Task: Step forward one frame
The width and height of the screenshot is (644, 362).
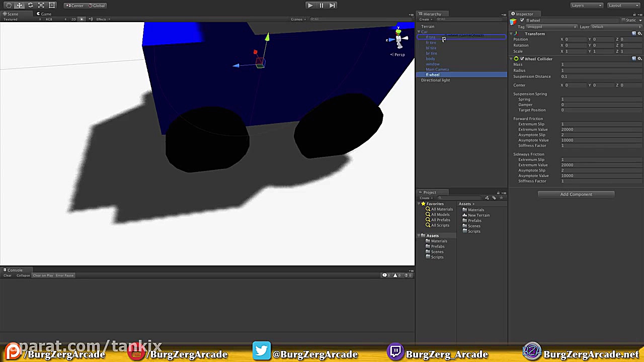Action: click(x=332, y=5)
